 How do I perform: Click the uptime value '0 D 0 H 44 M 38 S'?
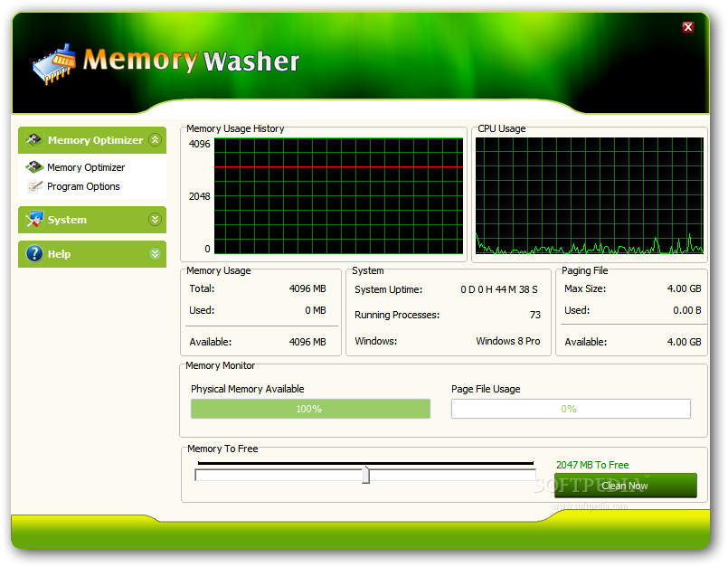pyautogui.click(x=499, y=289)
